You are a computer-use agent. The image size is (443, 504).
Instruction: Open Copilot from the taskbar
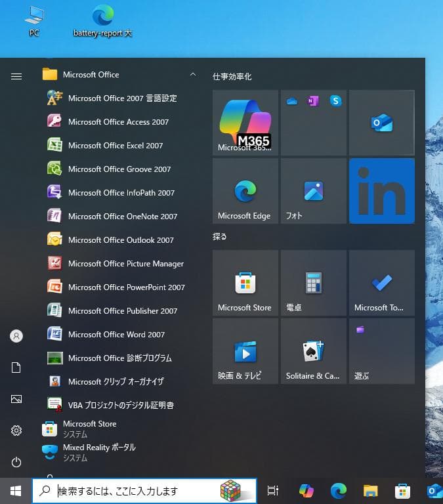coord(306,491)
